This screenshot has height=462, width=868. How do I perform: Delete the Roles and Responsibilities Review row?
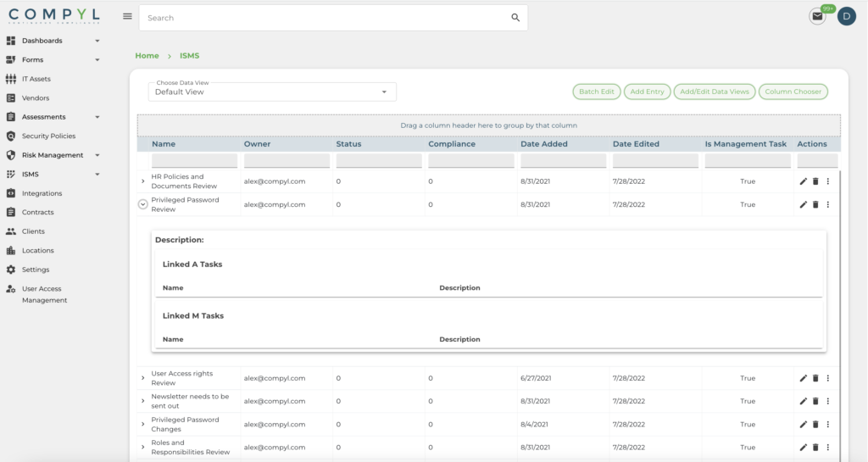tap(815, 448)
